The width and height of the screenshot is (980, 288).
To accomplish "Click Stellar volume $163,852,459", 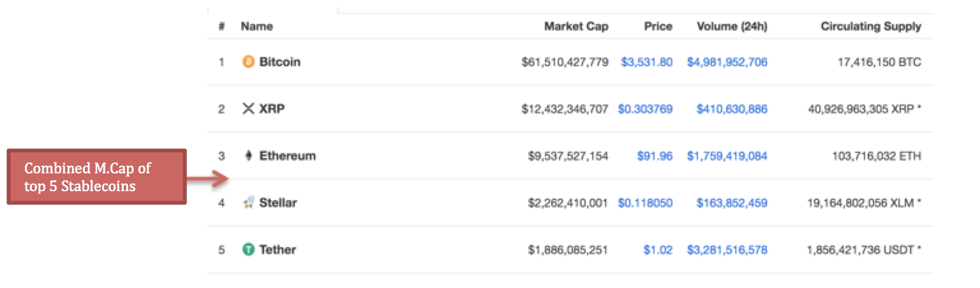I will pos(732,203).
